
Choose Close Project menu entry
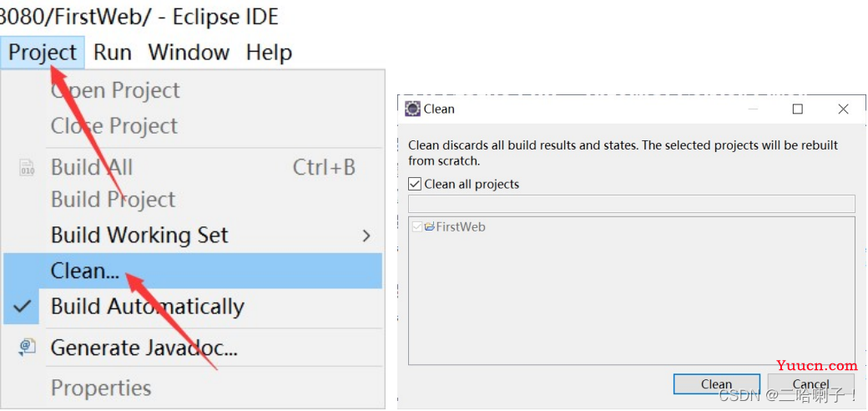[114, 126]
